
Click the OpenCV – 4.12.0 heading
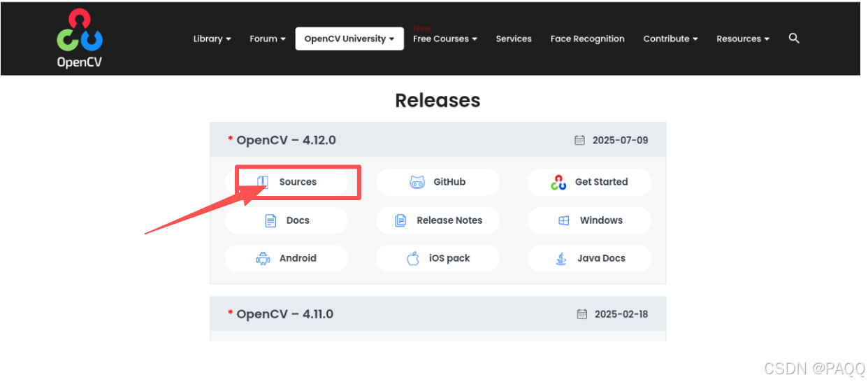pos(286,140)
